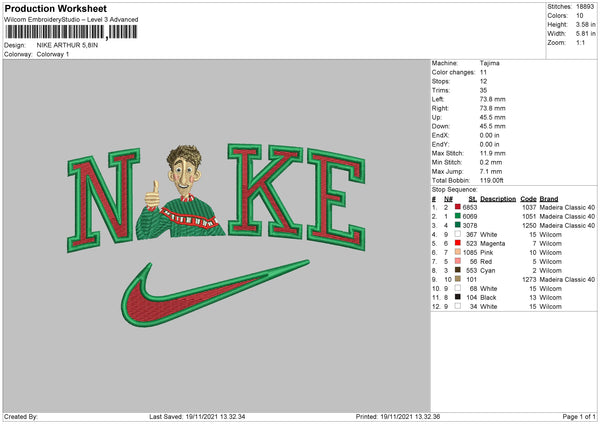Viewport: 600px width, 424px height.
Task: Click the tan swatch for stitch count 101
Action: [458, 279]
